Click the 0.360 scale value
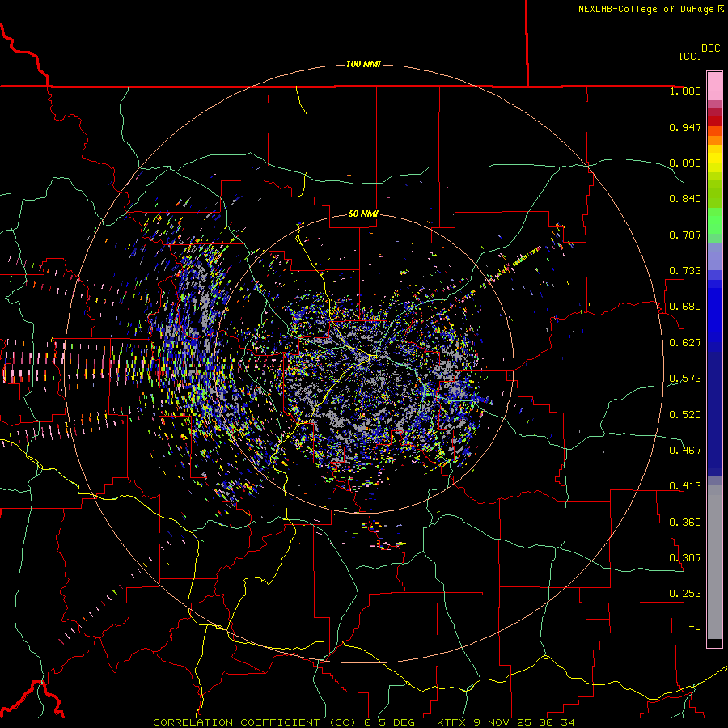This screenshot has width=728, height=728. 685,523
